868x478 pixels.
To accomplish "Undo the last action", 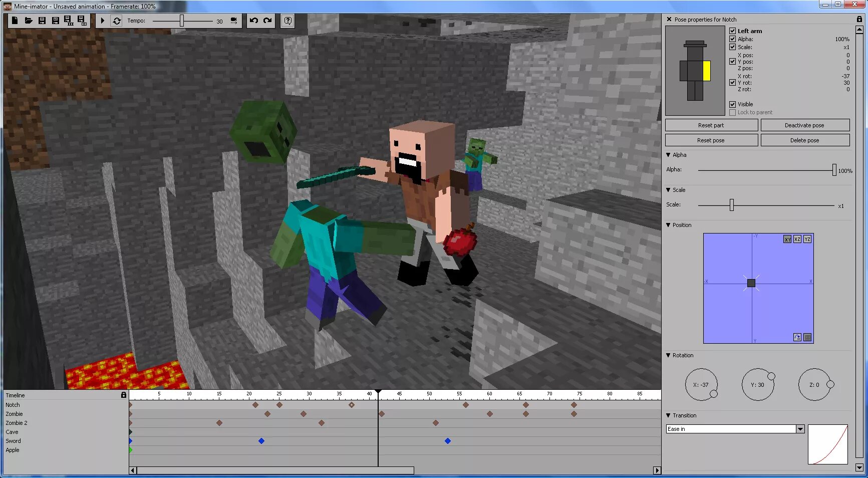I will (x=254, y=21).
